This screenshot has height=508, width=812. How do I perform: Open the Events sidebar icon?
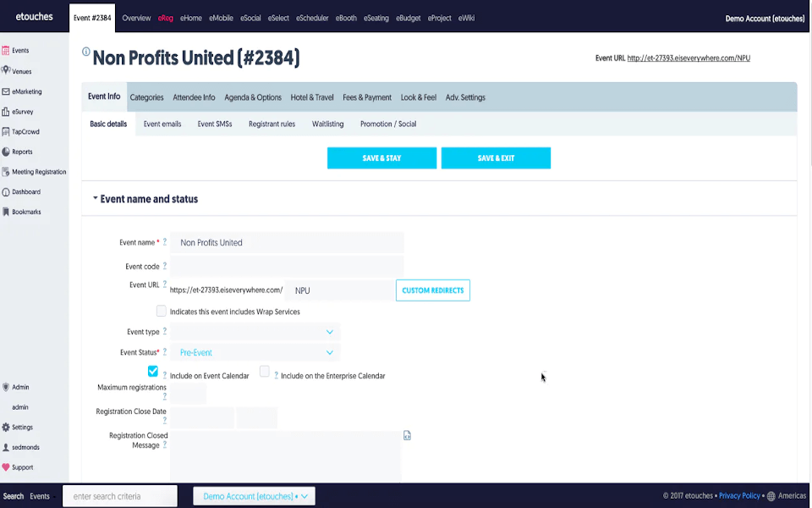tap(6, 50)
